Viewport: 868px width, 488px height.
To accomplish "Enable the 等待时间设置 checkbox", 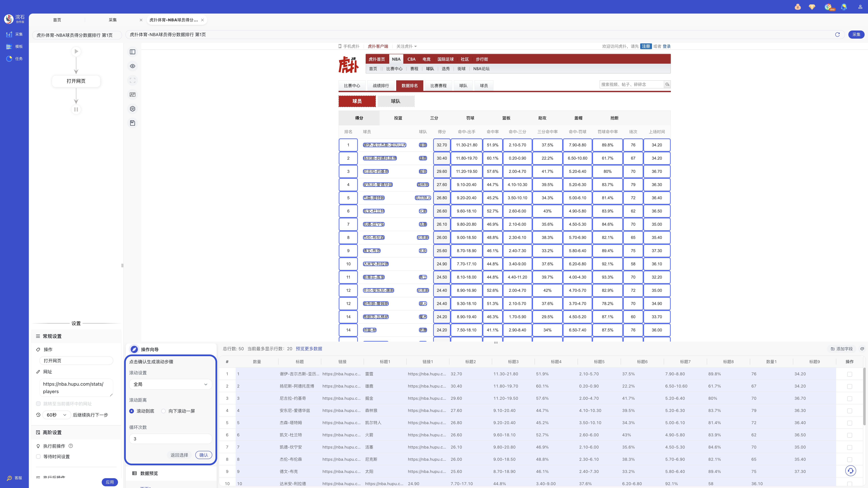I will [38, 457].
